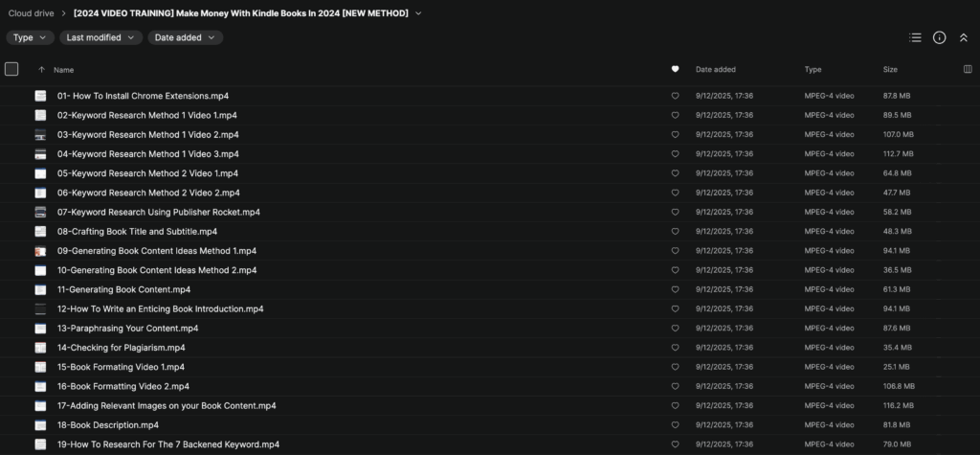
Task: Switch to list view icon
Action: coord(916,37)
